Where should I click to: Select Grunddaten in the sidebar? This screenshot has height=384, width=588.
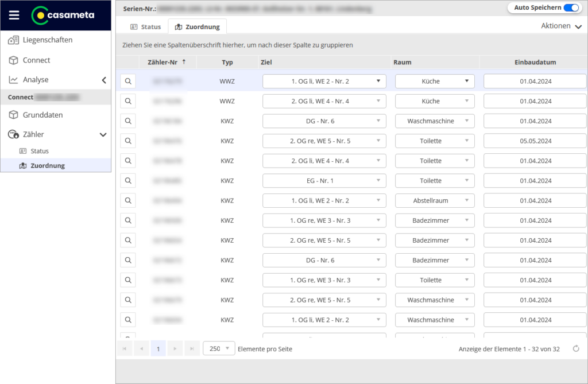[x=42, y=115]
